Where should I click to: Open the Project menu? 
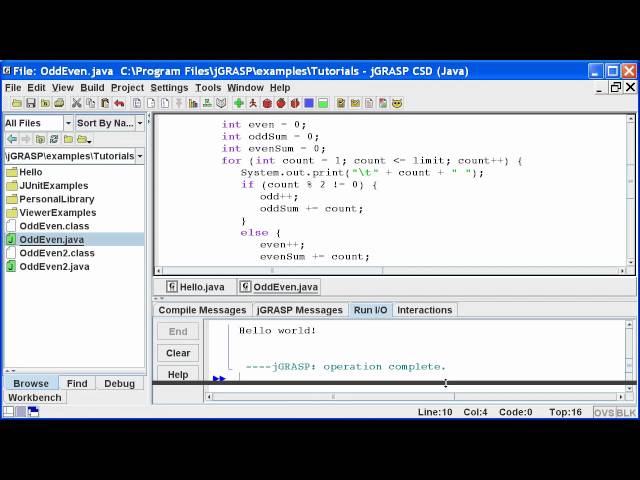tap(127, 88)
